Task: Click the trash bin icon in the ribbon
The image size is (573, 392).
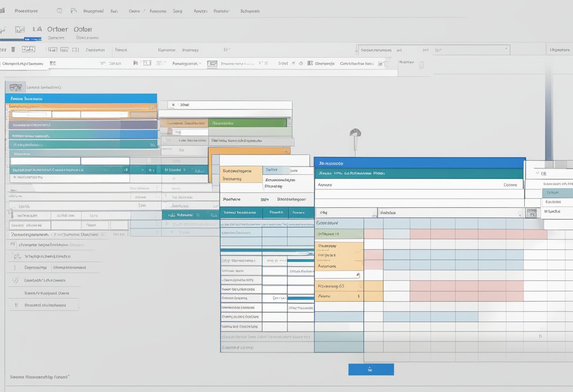Action: click(x=13, y=49)
